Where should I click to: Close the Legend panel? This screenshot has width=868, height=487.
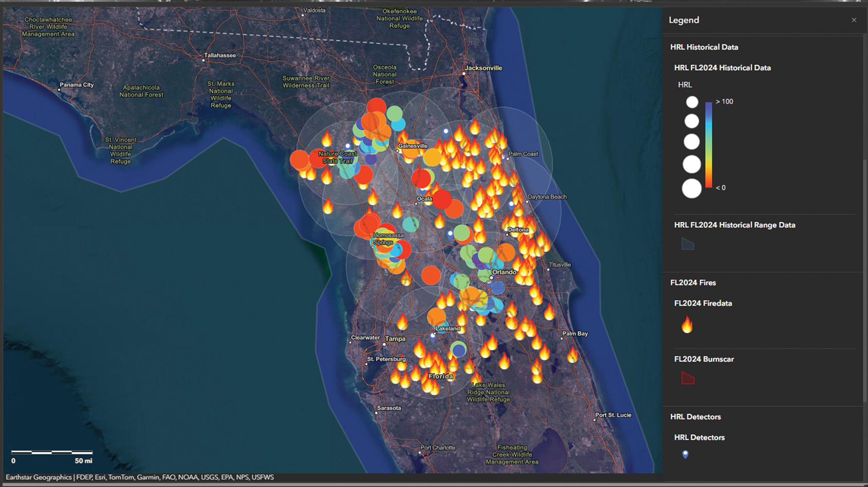coord(854,20)
